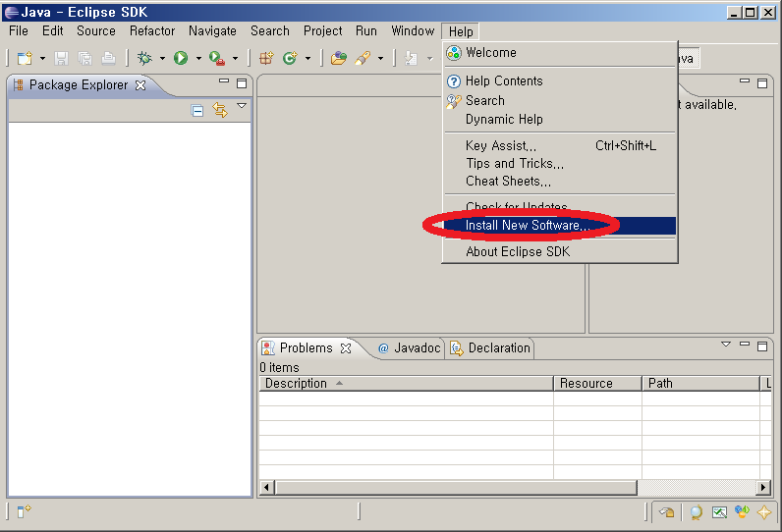Choose Tips and Tricks menu entry
The height and width of the screenshot is (532, 782).
coord(560,163)
